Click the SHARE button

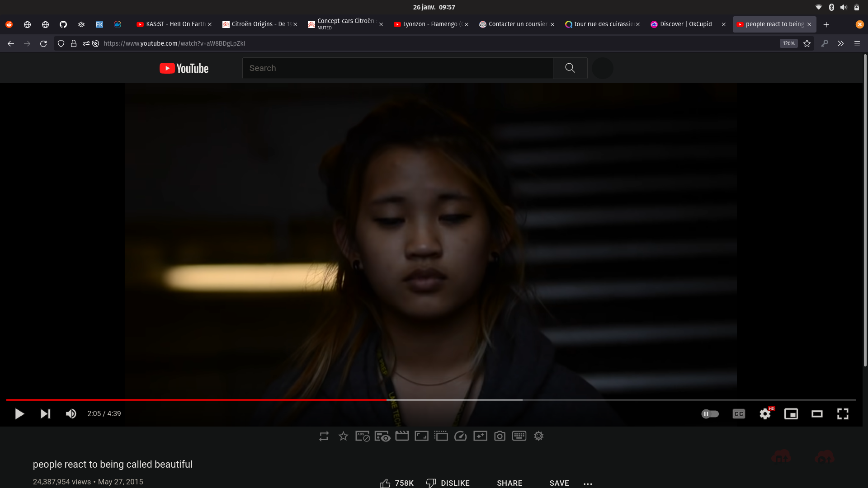509,483
